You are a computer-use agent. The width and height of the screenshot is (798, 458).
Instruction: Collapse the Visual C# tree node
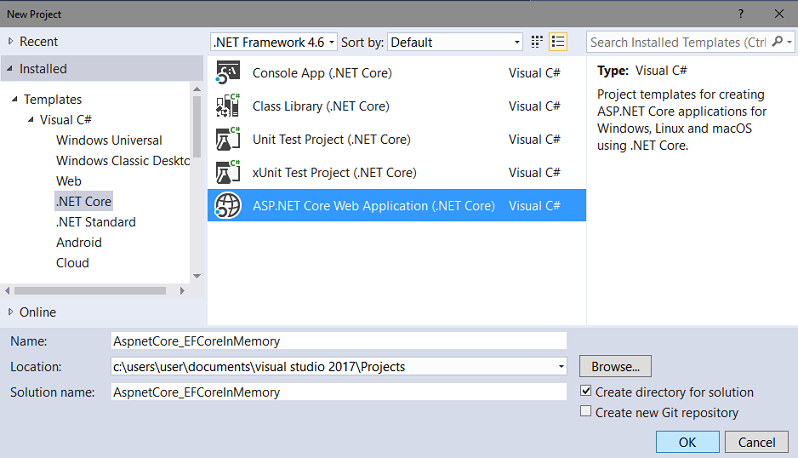point(31,120)
